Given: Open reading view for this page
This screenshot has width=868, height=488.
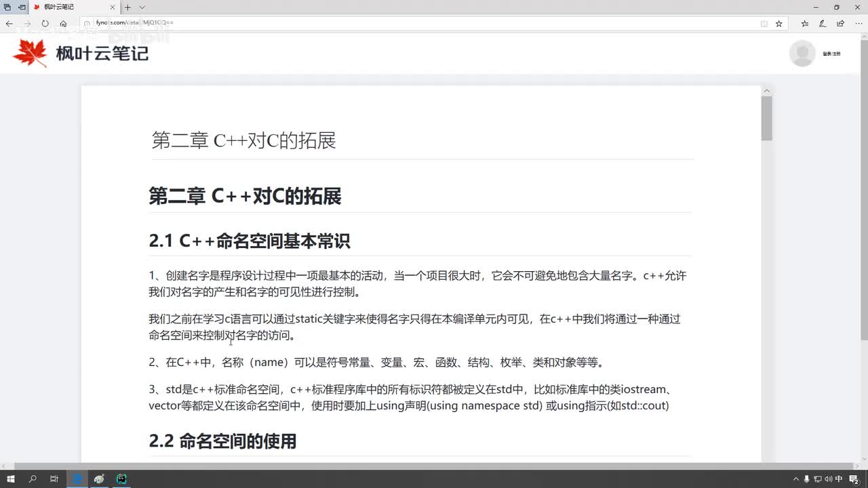Looking at the screenshot, I should (764, 23).
